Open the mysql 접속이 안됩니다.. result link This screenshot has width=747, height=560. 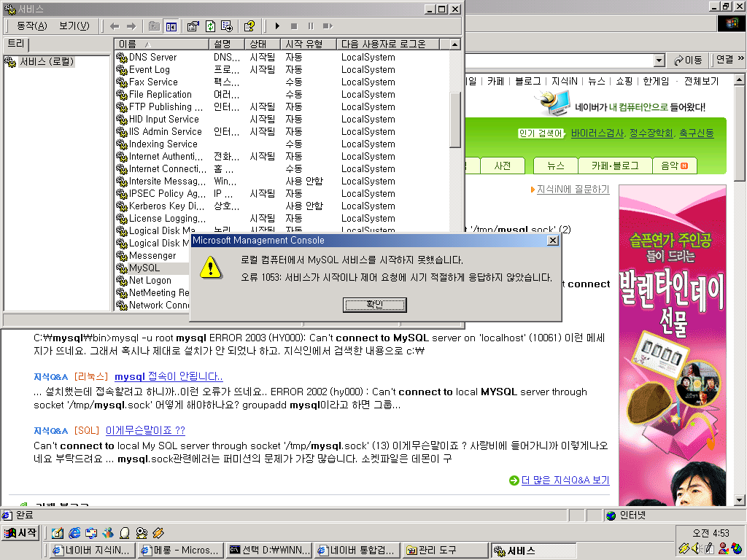click(x=169, y=376)
